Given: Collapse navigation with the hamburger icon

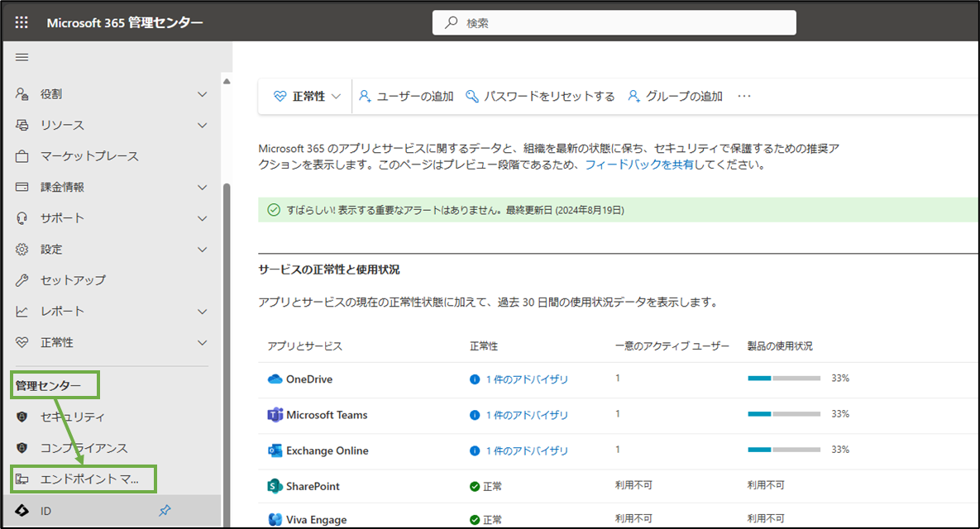Looking at the screenshot, I should 22,58.
